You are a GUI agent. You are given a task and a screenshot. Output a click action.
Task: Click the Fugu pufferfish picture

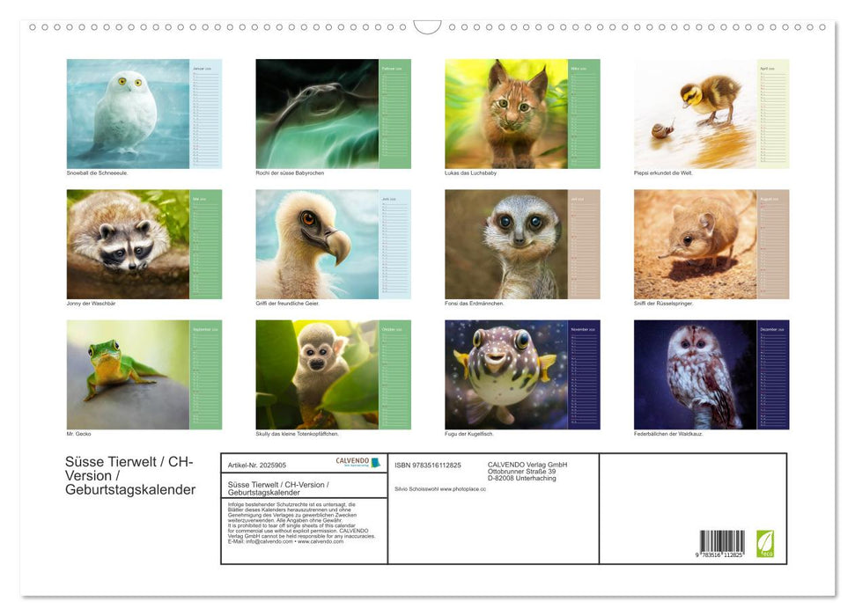click(506, 375)
